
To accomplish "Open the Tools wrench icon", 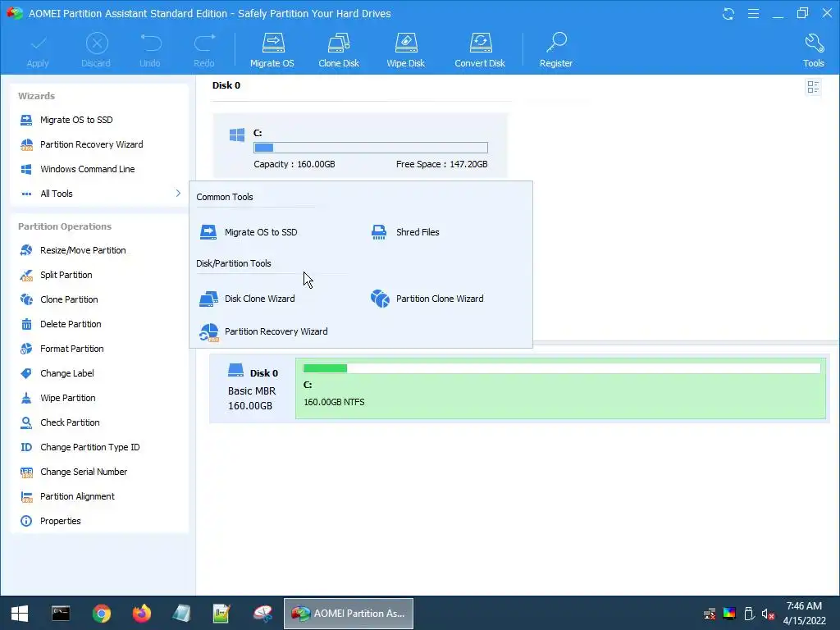I will [814, 43].
